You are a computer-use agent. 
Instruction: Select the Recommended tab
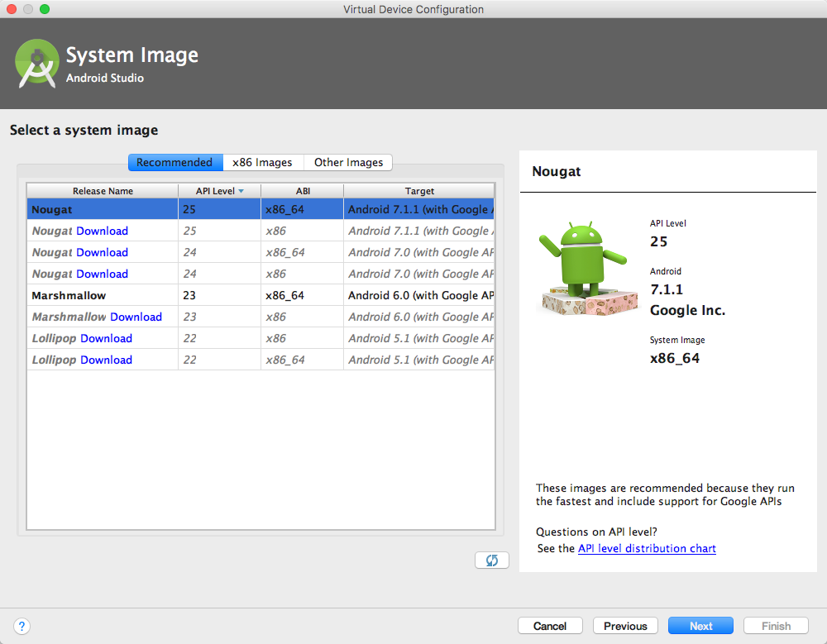tap(175, 163)
